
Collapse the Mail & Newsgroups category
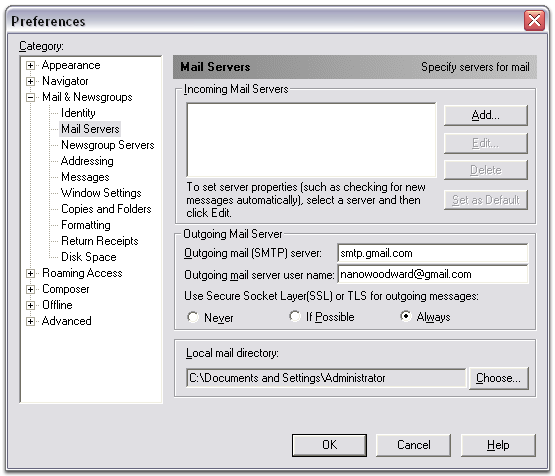click(x=30, y=97)
